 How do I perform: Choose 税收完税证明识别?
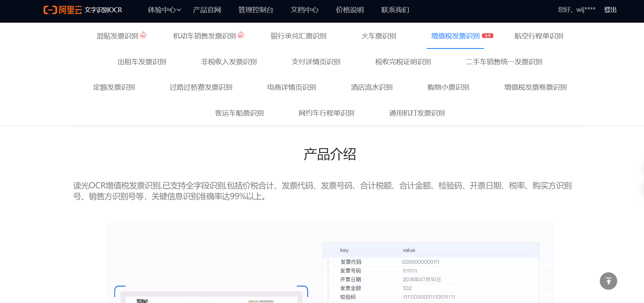[x=403, y=62]
